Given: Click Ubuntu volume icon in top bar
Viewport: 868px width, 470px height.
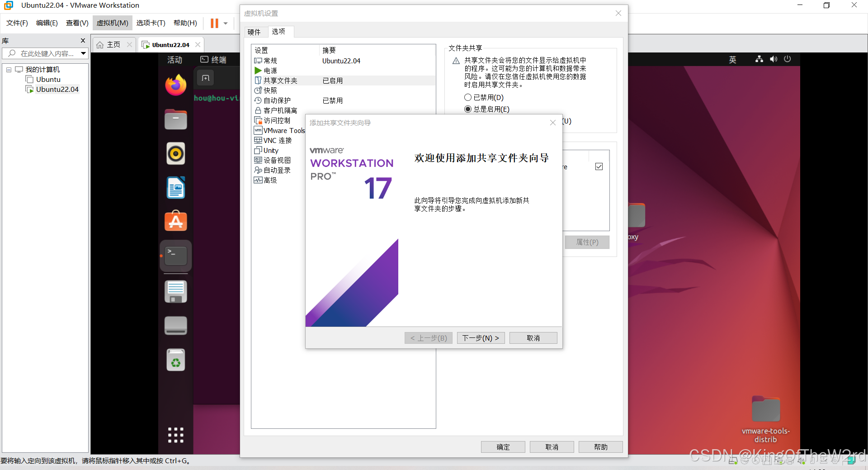Looking at the screenshot, I should point(774,59).
